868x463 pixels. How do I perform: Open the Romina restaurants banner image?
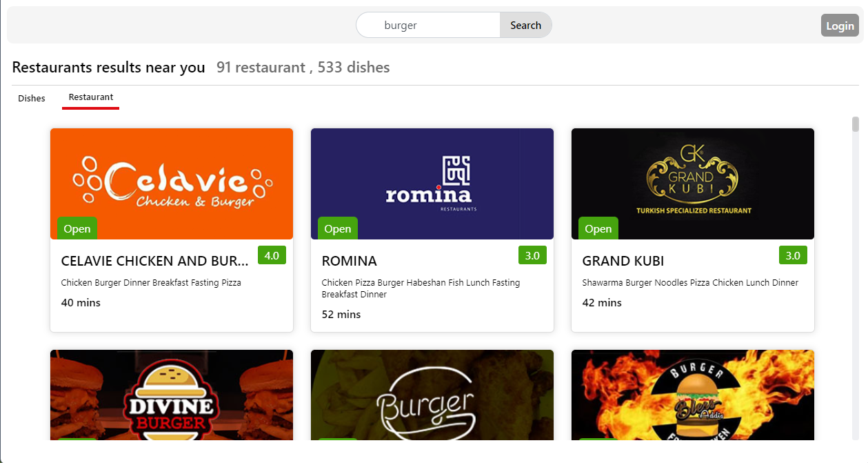tap(432, 184)
